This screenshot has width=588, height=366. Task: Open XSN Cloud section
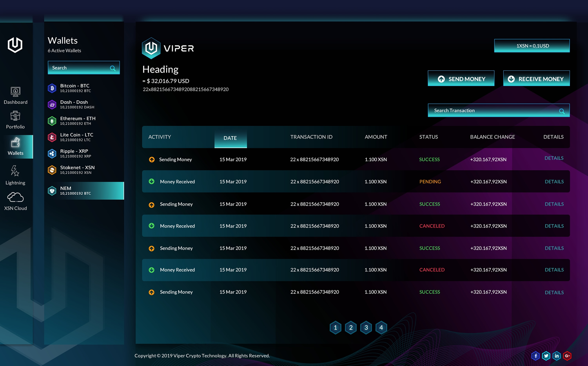point(15,201)
